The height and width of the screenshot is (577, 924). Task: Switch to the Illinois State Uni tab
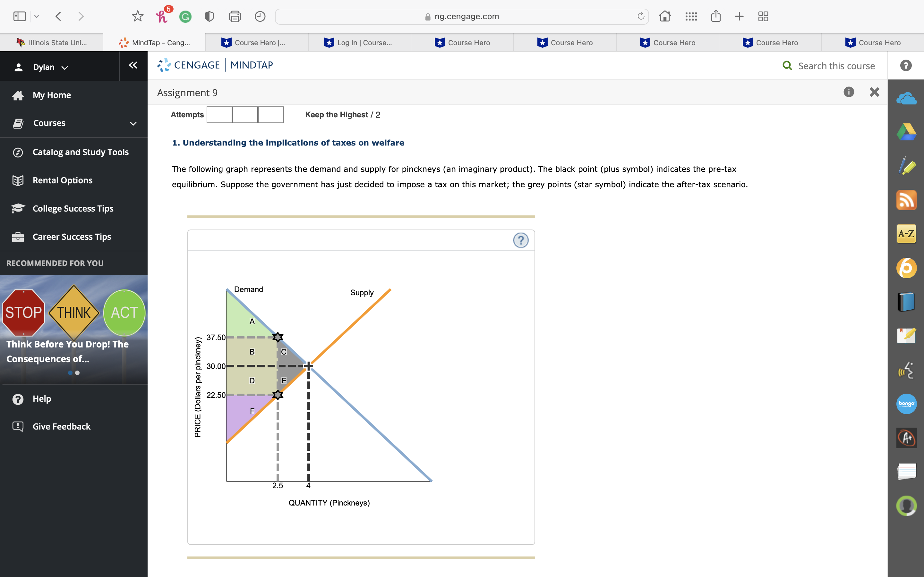pos(52,43)
